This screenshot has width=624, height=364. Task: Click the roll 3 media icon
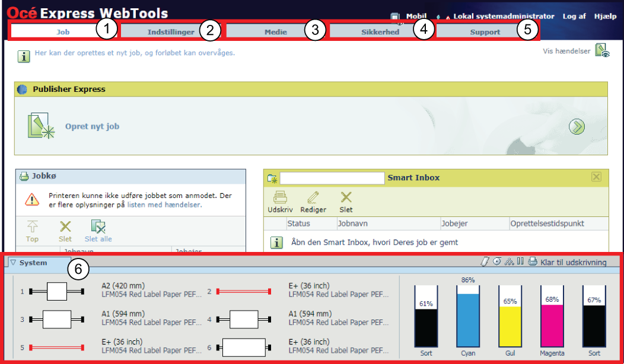pyautogui.click(x=56, y=320)
